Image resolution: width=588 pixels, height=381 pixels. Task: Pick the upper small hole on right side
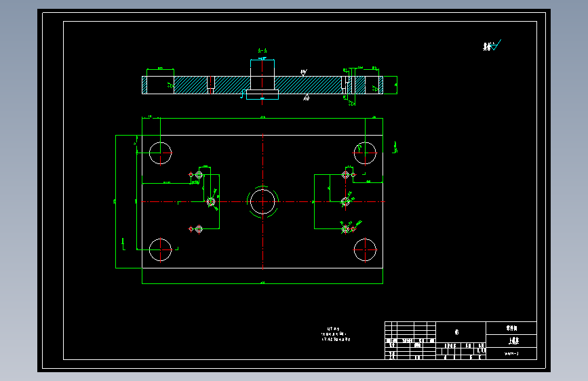tap(345, 175)
